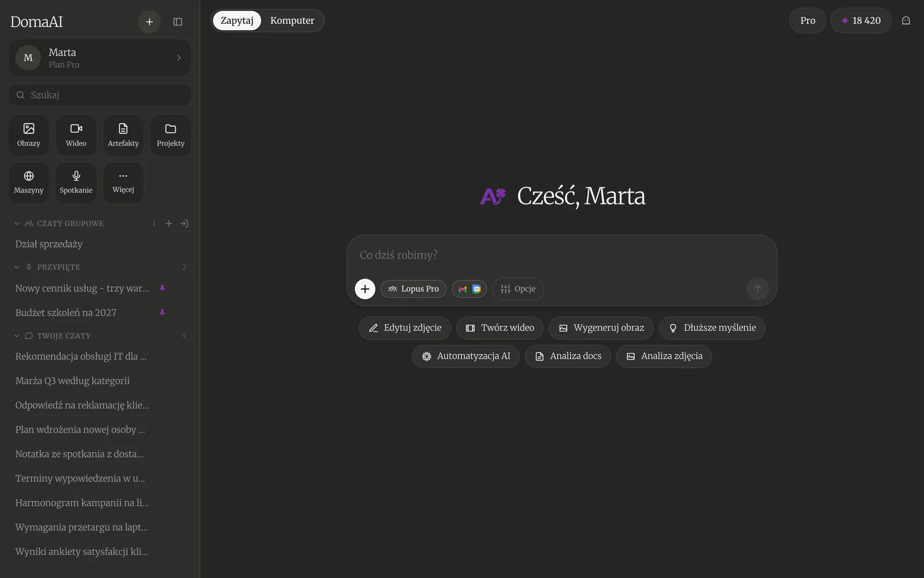Switch to the Zapytaj tab
Image resolution: width=924 pixels, height=578 pixels.
237,21
